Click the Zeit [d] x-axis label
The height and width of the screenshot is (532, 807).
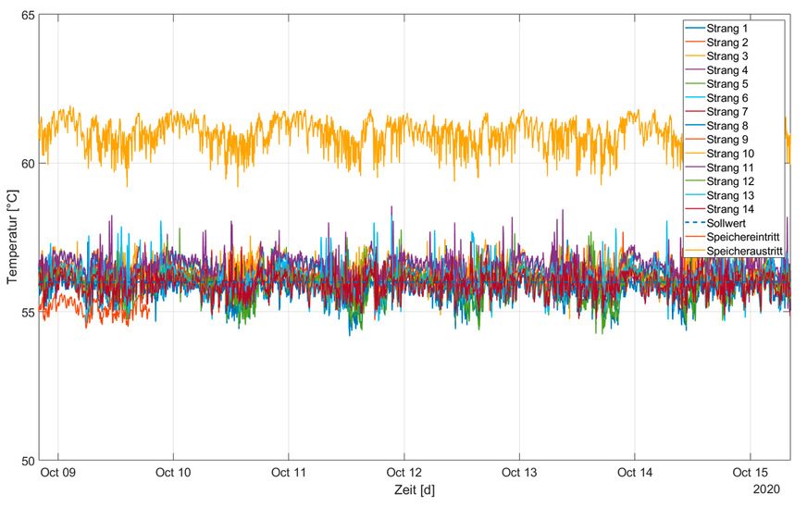tap(414, 489)
